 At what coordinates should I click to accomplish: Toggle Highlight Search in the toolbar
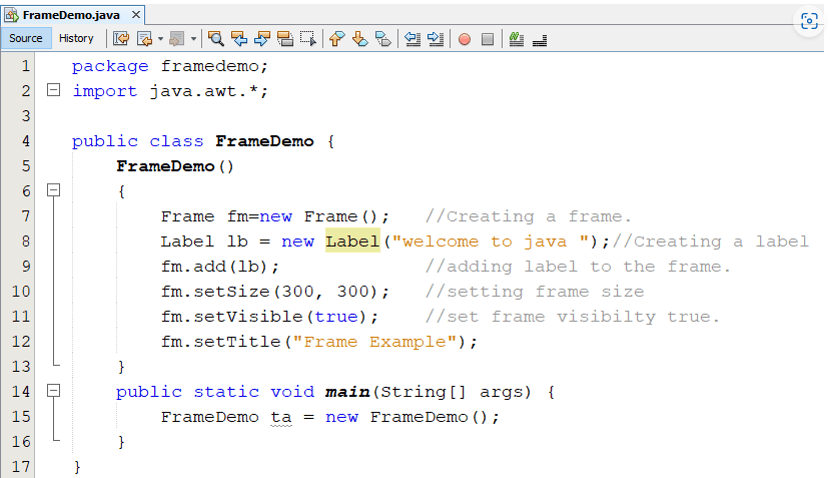click(x=285, y=39)
